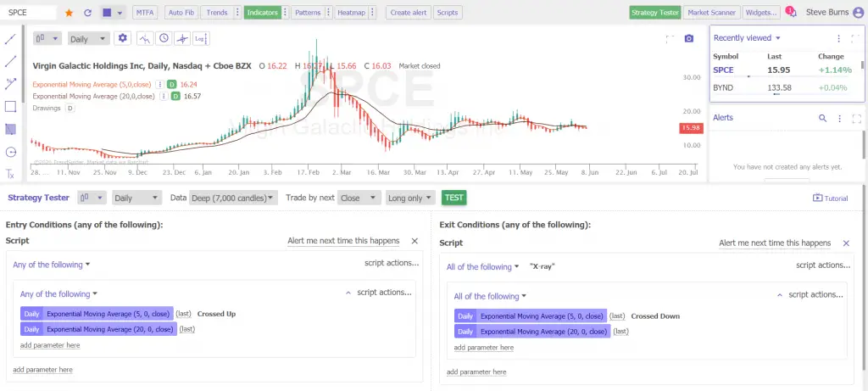Select the measure ray drawing tool

point(10,84)
